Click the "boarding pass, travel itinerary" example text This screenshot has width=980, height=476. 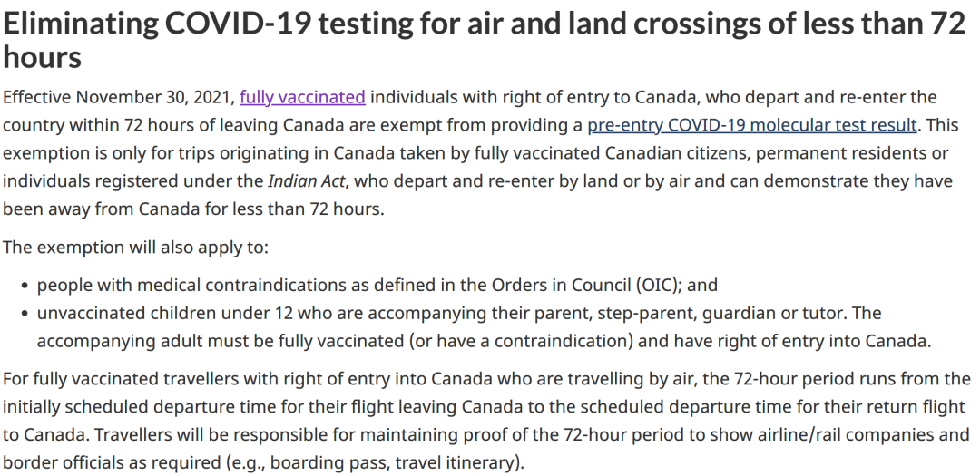(393, 463)
